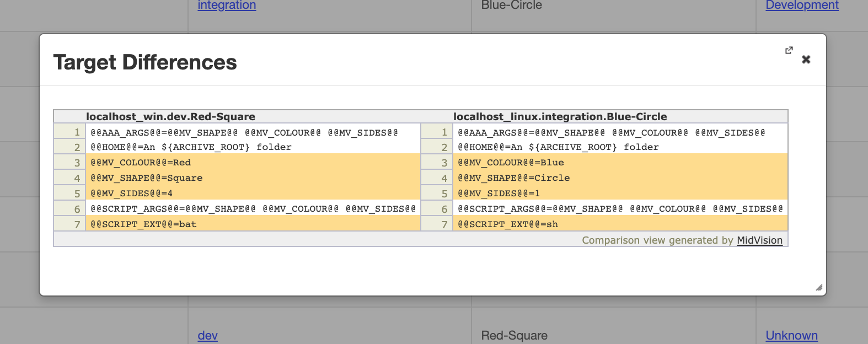Select left line @@MV_SHAPE@@=Square

pos(253,178)
